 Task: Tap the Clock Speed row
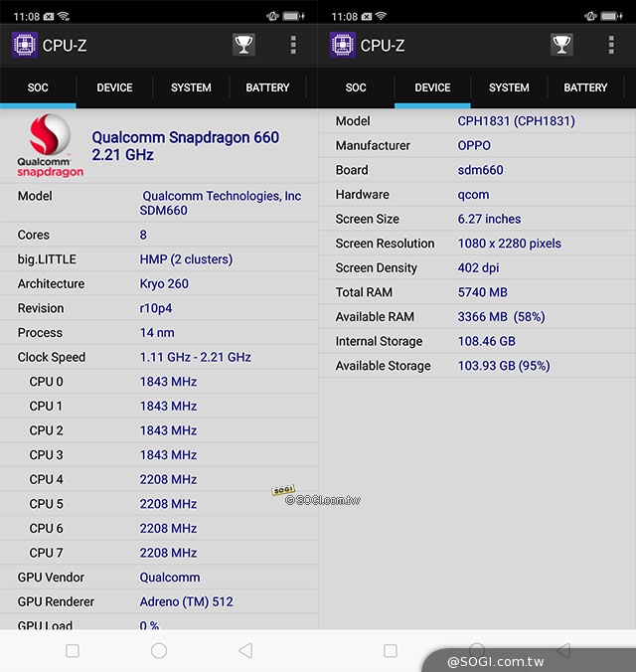159,357
